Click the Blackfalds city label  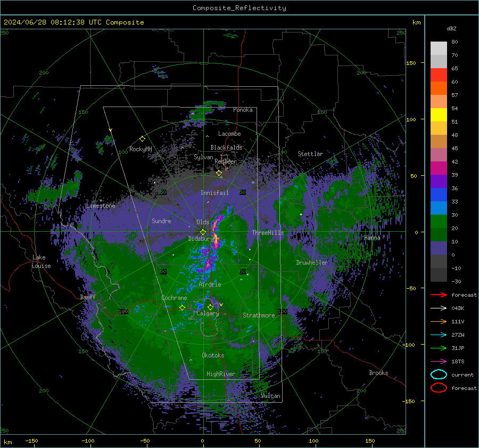[226, 148]
